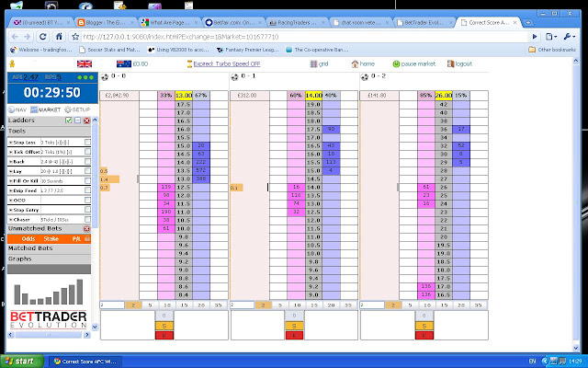Image resolution: width=588 pixels, height=368 pixels.
Task: Click the red K button under 0 - 1 ladder
Action: (294, 335)
